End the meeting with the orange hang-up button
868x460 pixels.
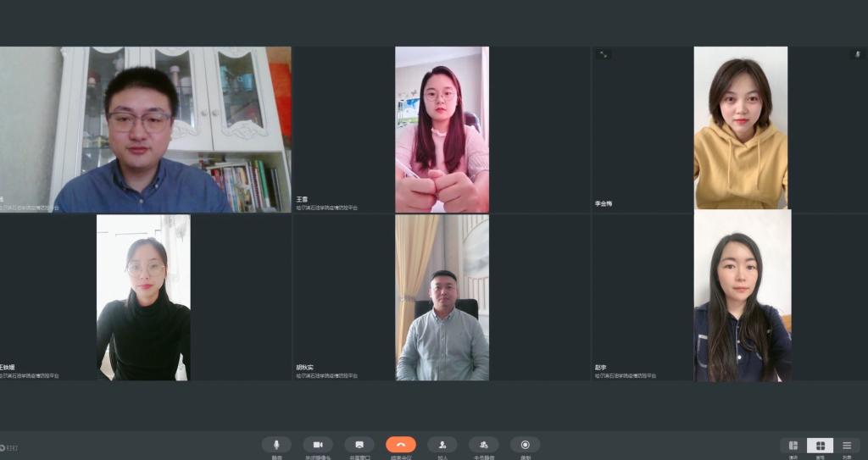point(401,445)
